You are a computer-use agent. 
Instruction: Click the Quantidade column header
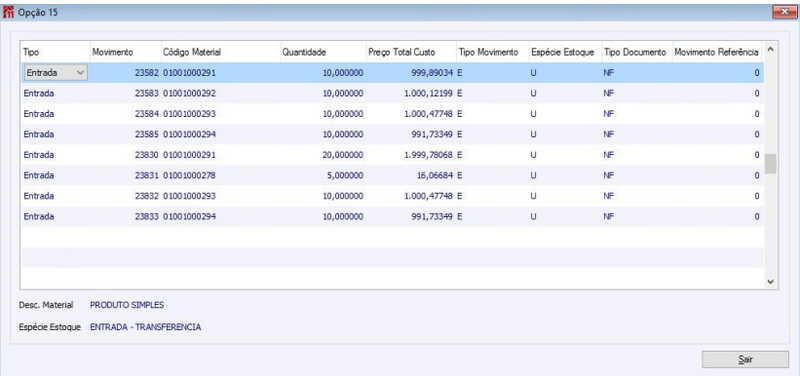coord(323,52)
